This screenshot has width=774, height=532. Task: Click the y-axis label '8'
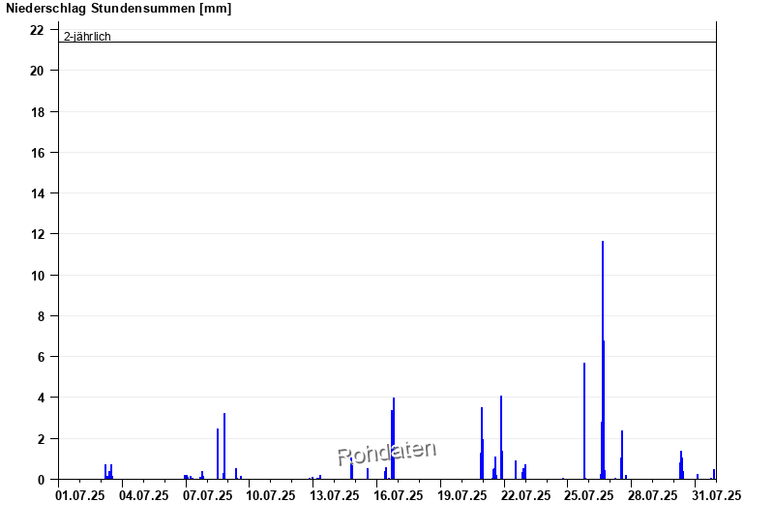pos(41,316)
